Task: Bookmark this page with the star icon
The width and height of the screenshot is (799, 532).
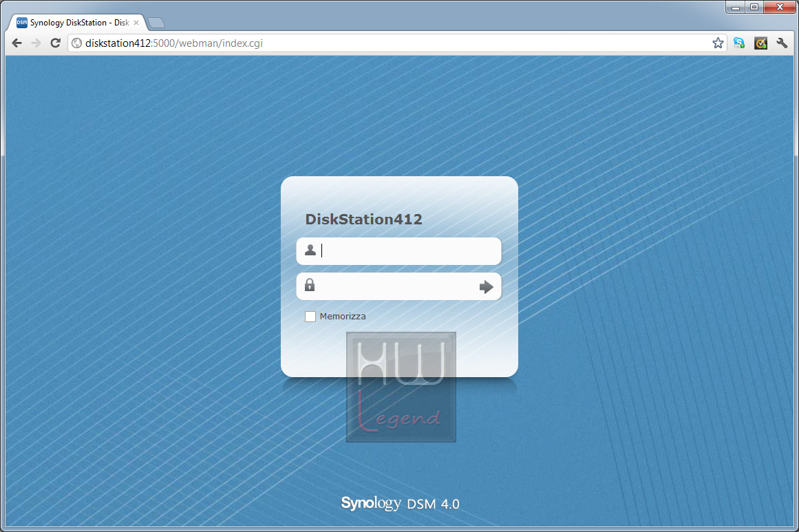Action: click(x=718, y=43)
